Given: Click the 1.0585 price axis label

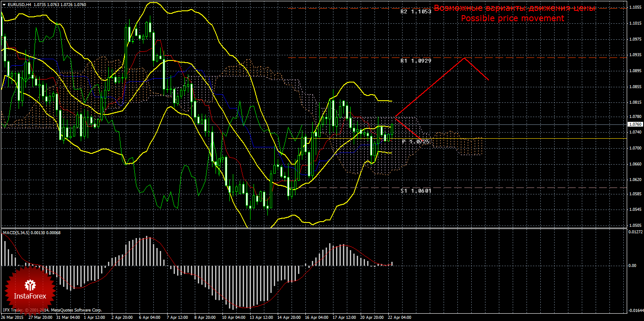Looking at the screenshot, I should point(635,194).
